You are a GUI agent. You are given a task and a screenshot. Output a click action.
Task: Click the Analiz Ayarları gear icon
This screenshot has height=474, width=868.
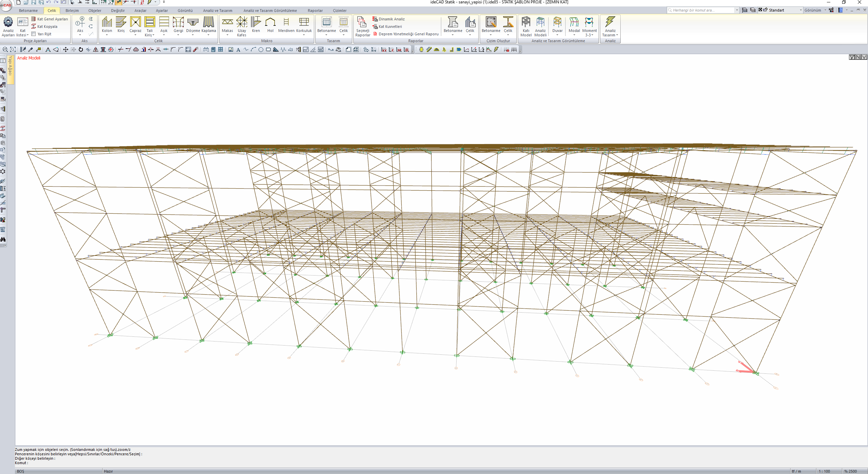point(8,22)
